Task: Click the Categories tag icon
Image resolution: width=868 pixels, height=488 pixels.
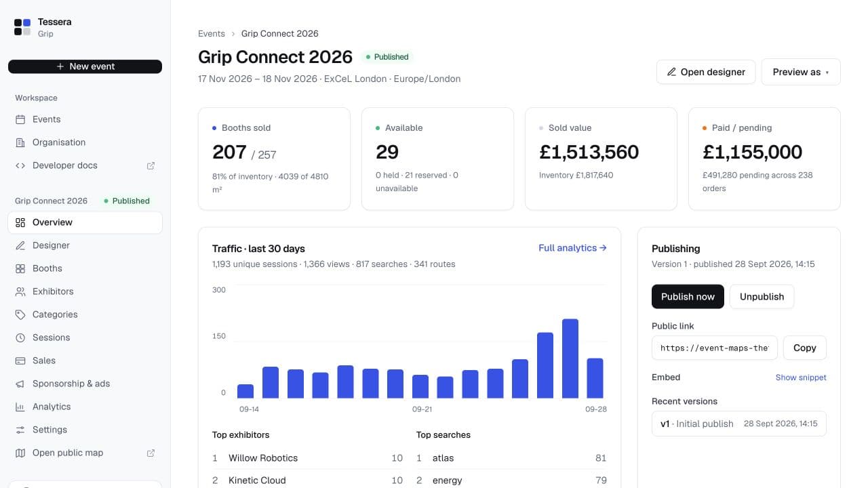Action: pyautogui.click(x=20, y=314)
